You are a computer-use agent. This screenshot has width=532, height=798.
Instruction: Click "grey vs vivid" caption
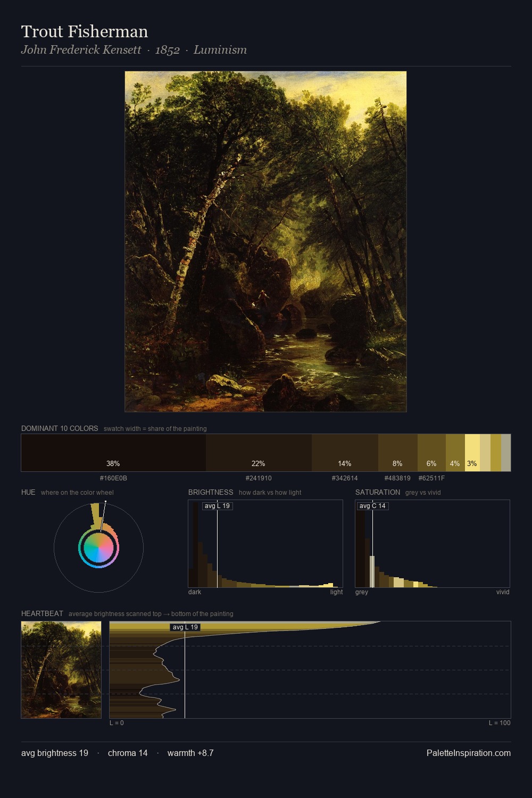423,493
